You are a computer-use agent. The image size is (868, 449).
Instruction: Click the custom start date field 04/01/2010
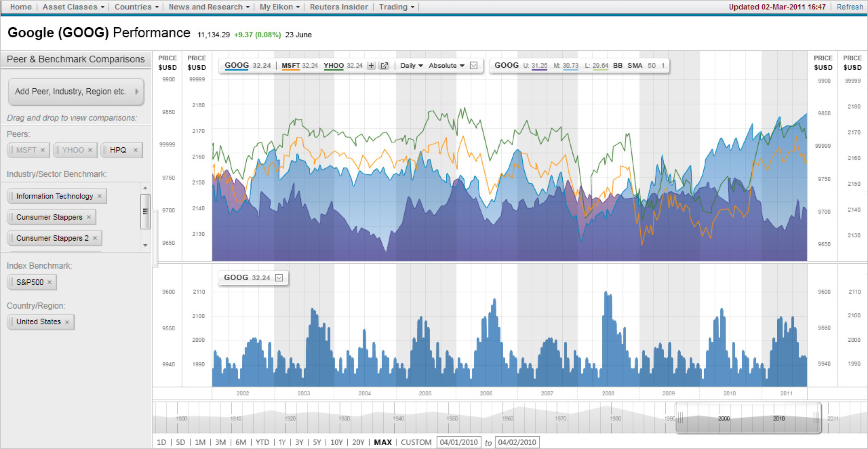(x=459, y=442)
